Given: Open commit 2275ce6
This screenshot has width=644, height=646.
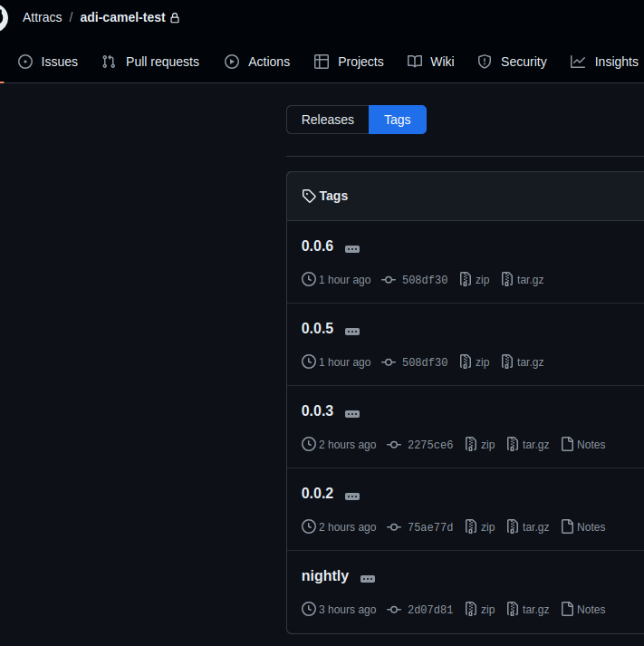Looking at the screenshot, I should coord(420,445).
